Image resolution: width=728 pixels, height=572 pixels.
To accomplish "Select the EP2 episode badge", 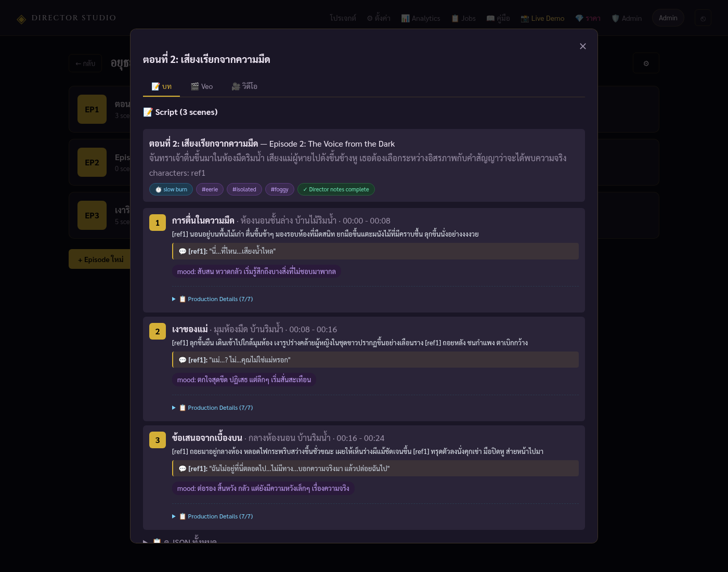I will [x=92, y=162].
